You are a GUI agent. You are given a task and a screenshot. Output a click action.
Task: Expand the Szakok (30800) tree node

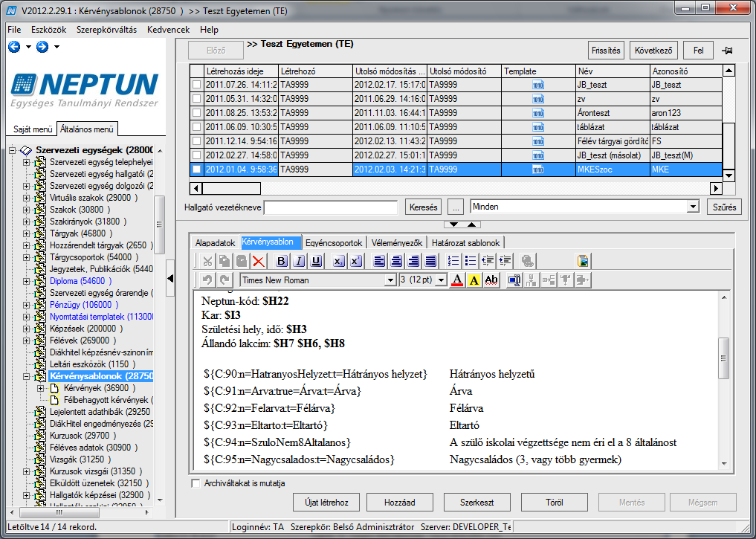point(27,210)
